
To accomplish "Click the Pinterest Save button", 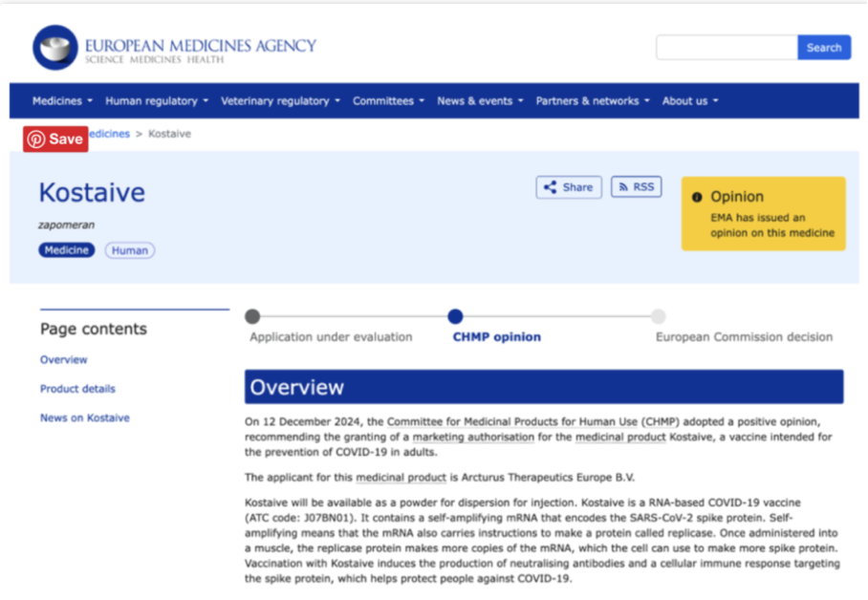I will pos(55,139).
